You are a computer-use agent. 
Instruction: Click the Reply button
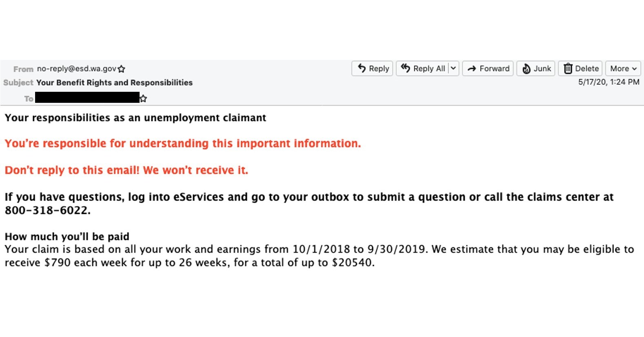tap(372, 69)
